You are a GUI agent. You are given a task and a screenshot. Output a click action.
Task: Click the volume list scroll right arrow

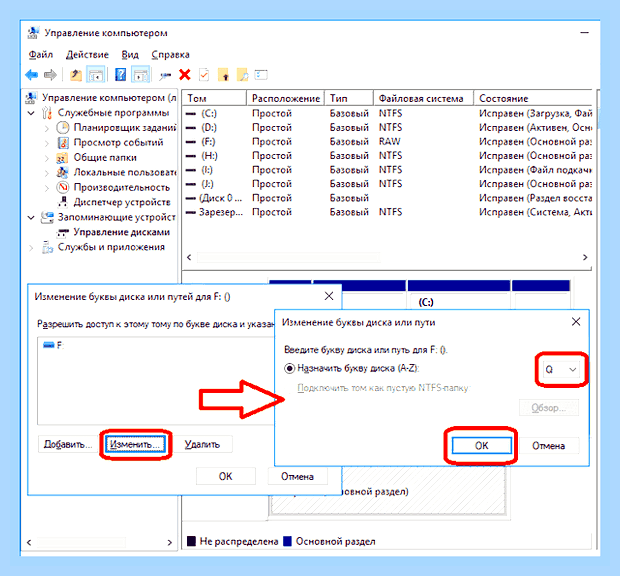(x=585, y=257)
